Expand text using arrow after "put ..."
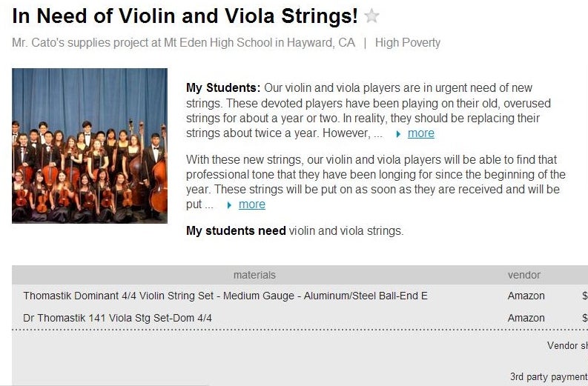The image size is (588, 386). click(229, 205)
